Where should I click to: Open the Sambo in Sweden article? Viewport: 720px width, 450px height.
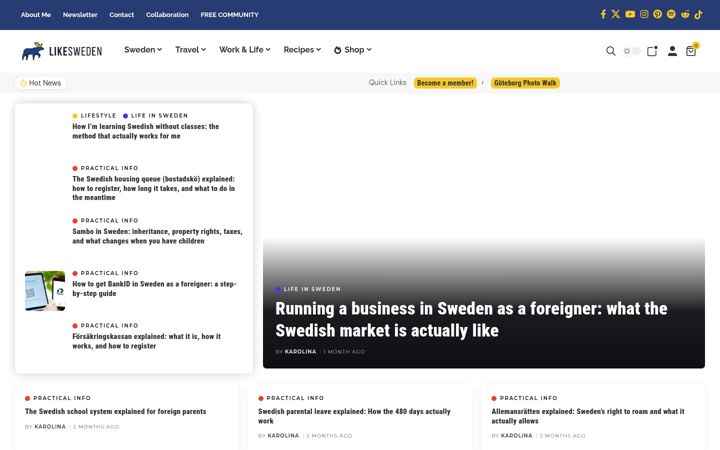157,236
